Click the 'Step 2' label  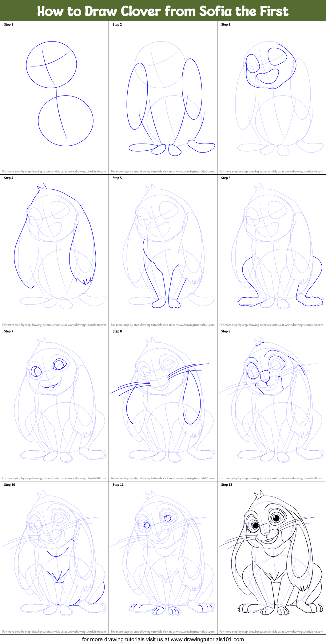point(117,25)
